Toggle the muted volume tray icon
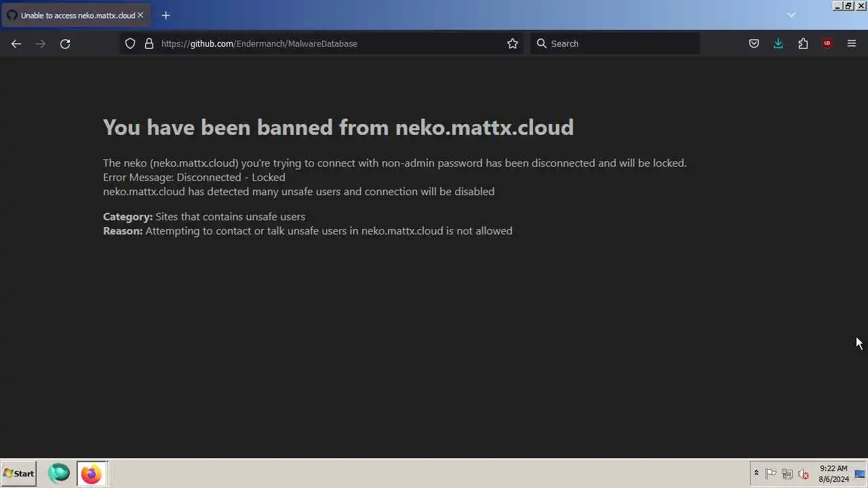The width and height of the screenshot is (868, 488). [804, 474]
